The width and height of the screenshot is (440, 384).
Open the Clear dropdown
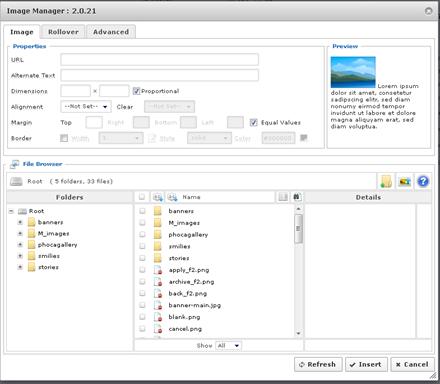pos(169,107)
